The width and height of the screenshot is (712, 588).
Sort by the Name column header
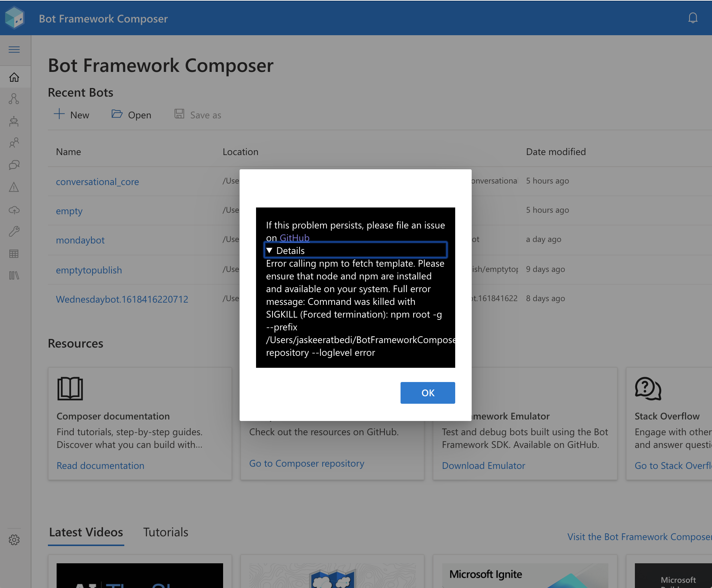point(69,152)
